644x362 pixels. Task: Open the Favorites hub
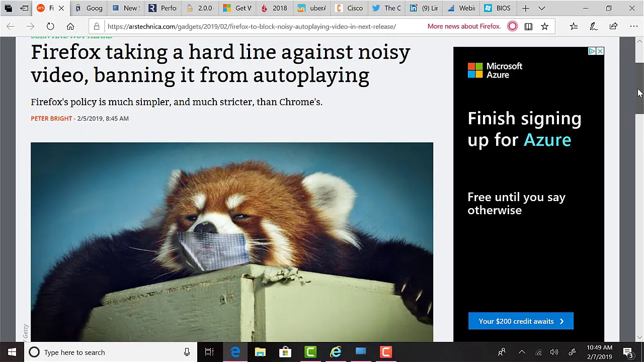pyautogui.click(x=574, y=26)
